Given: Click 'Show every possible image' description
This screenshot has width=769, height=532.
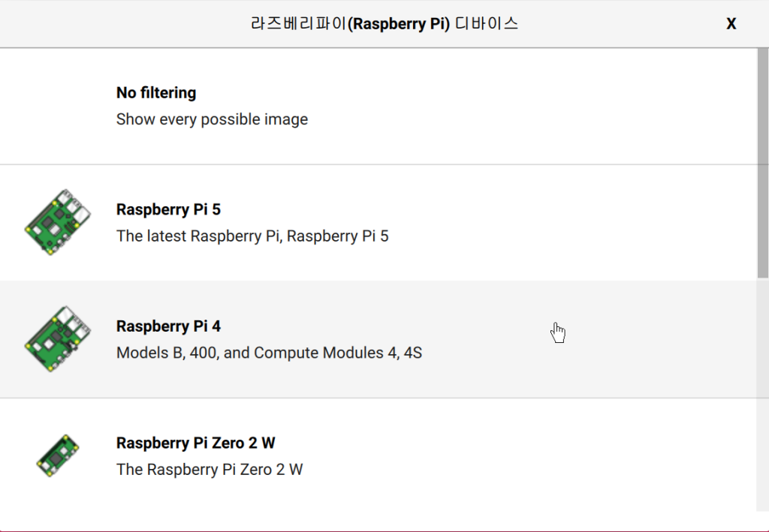Looking at the screenshot, I should click(x=212, y=119).
